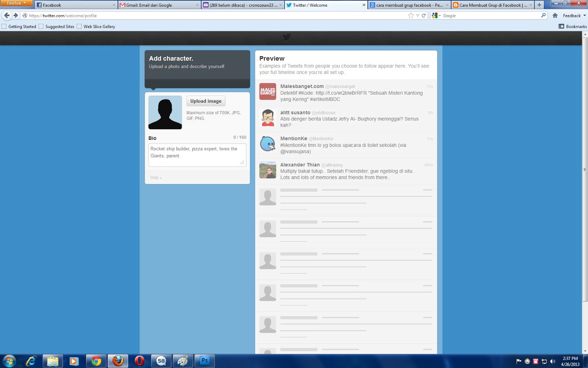The image size is (588, 368).
Task: Open Windows Start menu orb
Action: (x=9, y=361)
